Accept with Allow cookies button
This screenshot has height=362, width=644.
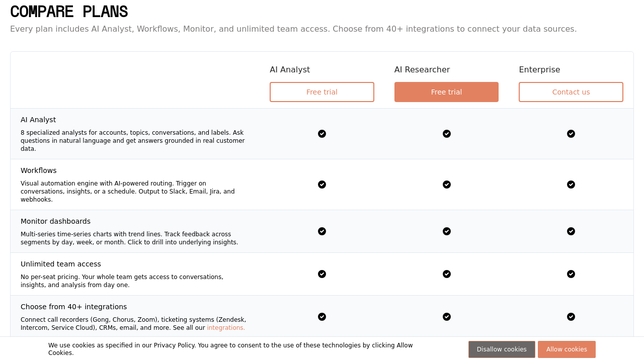point(567,349)
